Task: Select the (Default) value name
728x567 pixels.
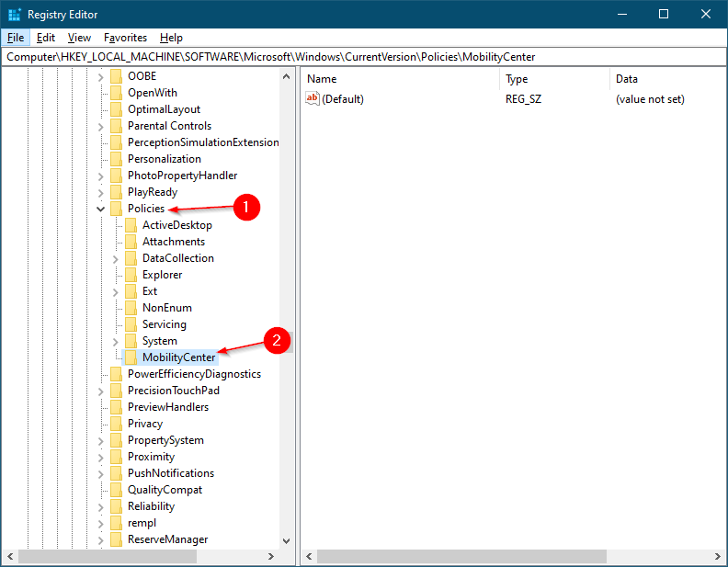Action: (343, 99)
